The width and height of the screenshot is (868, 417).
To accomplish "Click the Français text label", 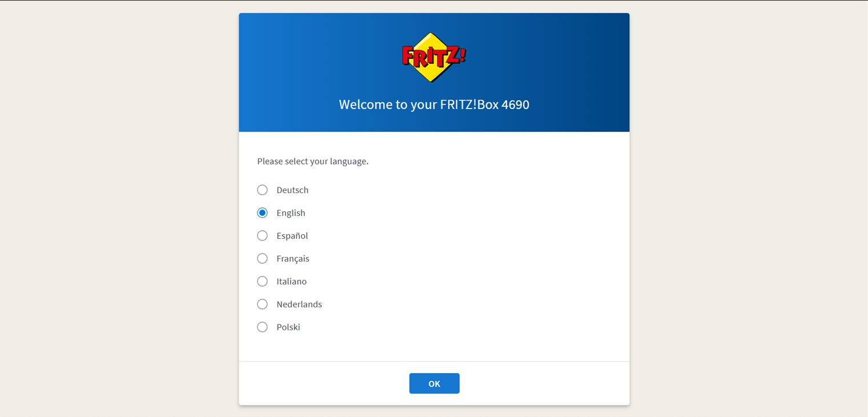I will [x=293, y=258].
